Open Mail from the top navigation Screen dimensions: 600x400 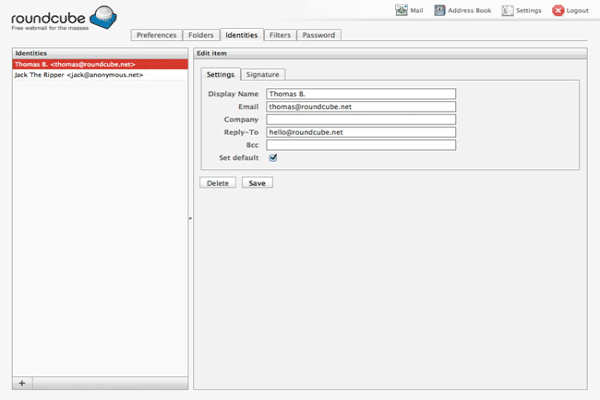click(410, 10)
